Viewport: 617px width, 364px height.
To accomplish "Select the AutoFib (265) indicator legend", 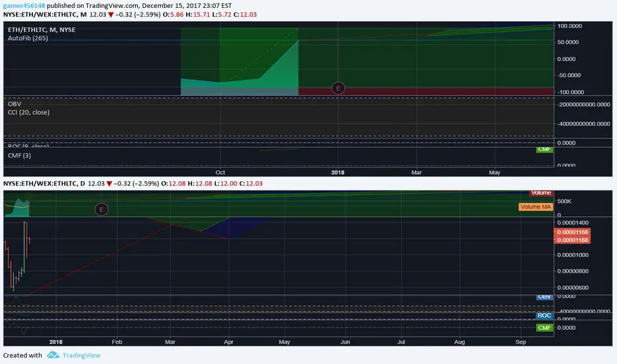I will coord(28,38).
